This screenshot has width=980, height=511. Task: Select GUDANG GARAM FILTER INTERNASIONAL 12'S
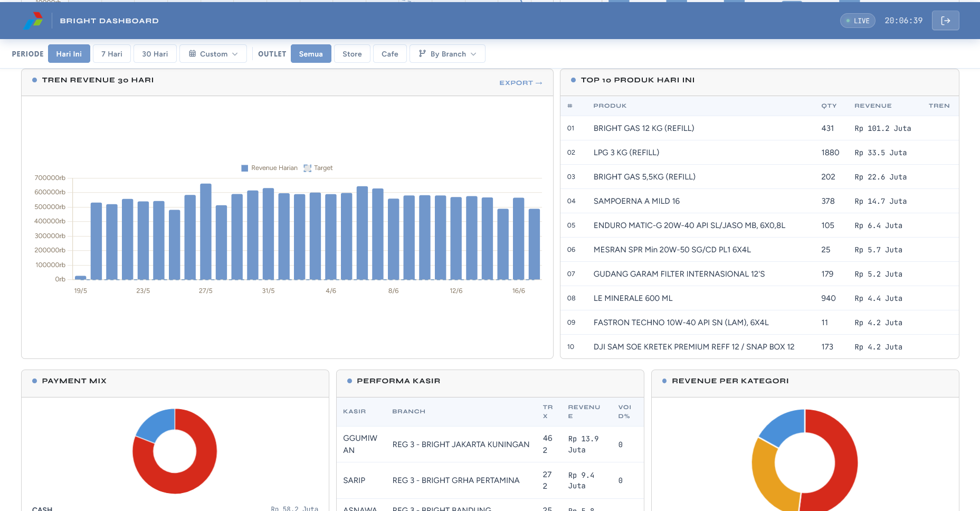pyautogui.click(x=679, y=274)
